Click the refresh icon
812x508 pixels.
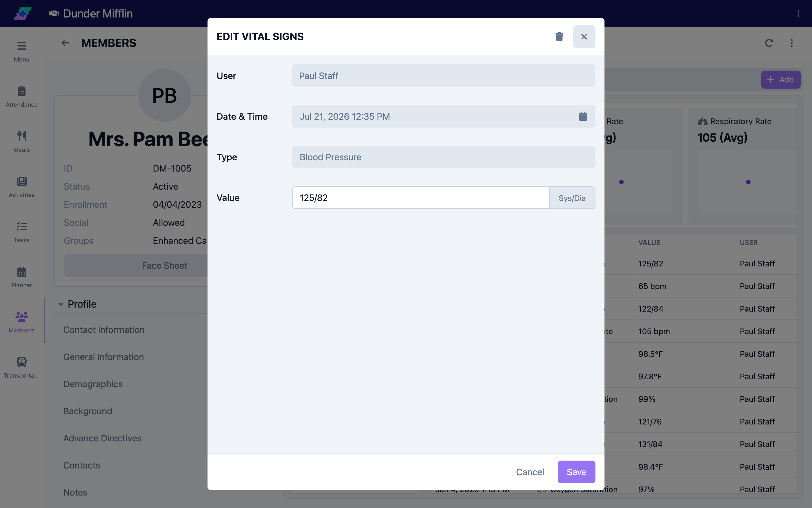click(x=769, y=43)
